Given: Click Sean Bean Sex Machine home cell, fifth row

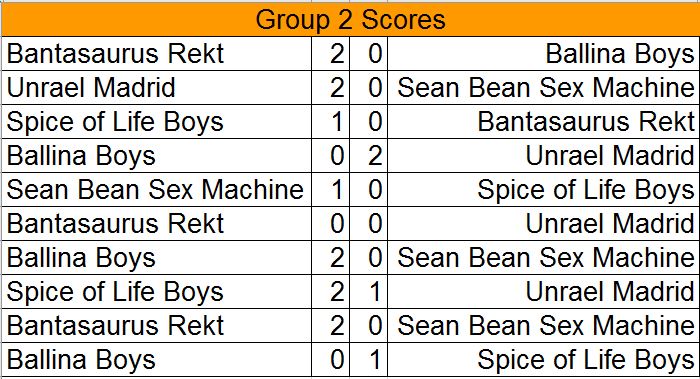Looking at the screenshot, I should pos(156,189).
